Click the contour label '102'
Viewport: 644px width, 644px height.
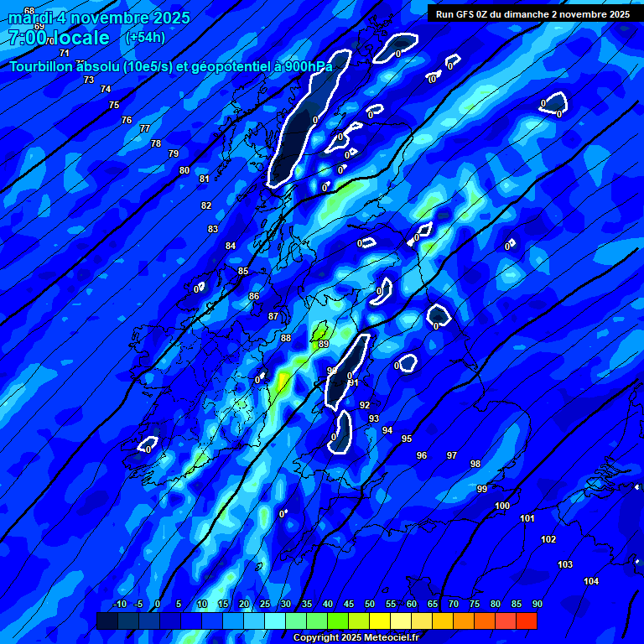click(548, 539)
